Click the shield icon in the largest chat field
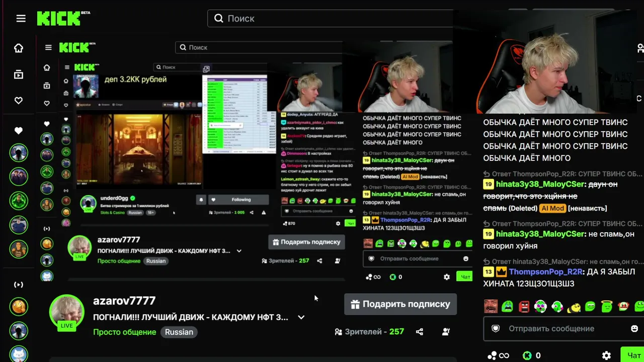The width and height of the screenshot is (644, 362). coord(496,329)
